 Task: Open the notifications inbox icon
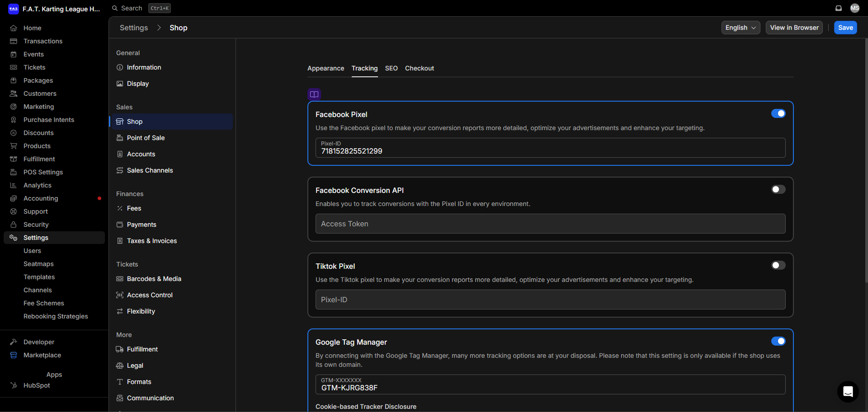pyautogui.click(x=839, y=8)
